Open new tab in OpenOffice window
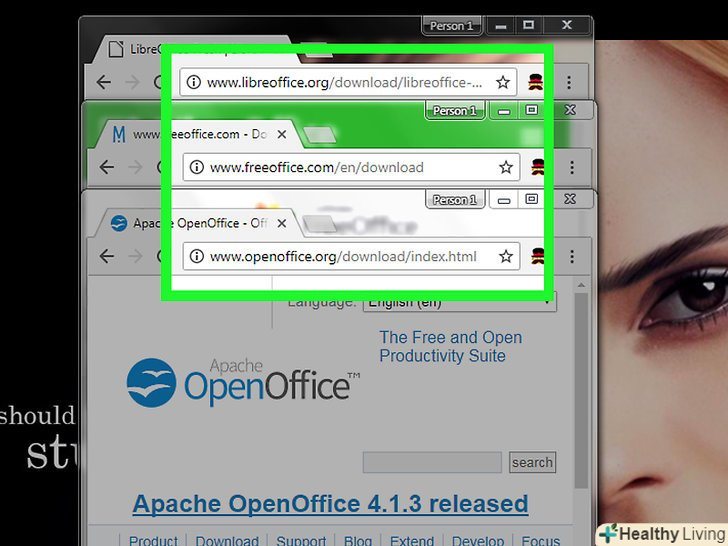Viewport: 728px width, 546px height. [319, 224]
